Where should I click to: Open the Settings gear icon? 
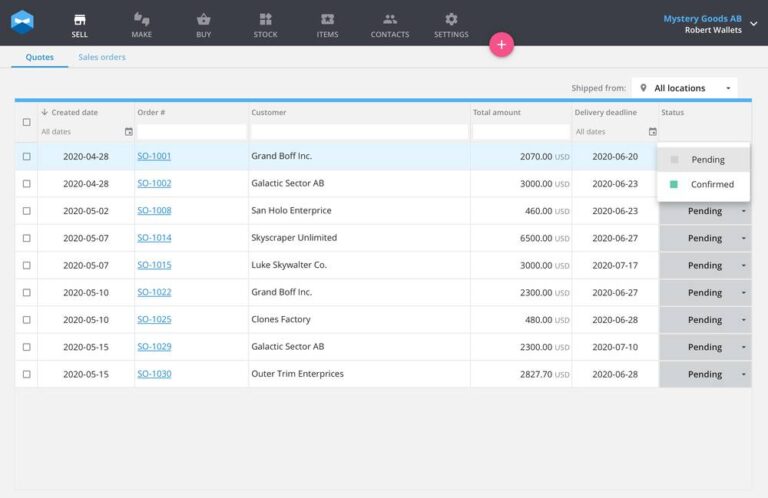[451, 19]
